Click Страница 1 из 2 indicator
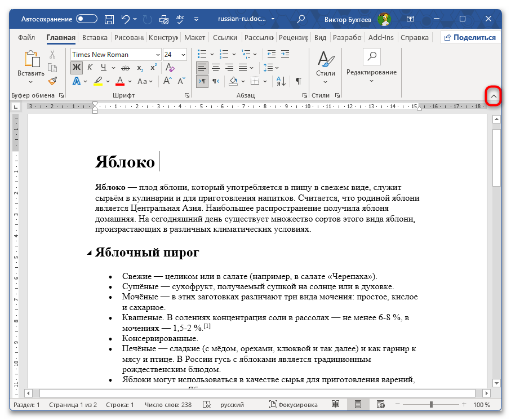The image size is (511, 420). pos(73,405)
